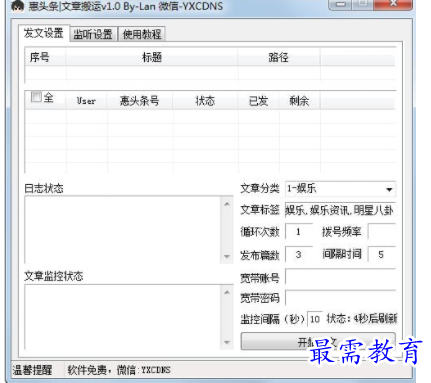Maximize the window

[x=362, y=4]
